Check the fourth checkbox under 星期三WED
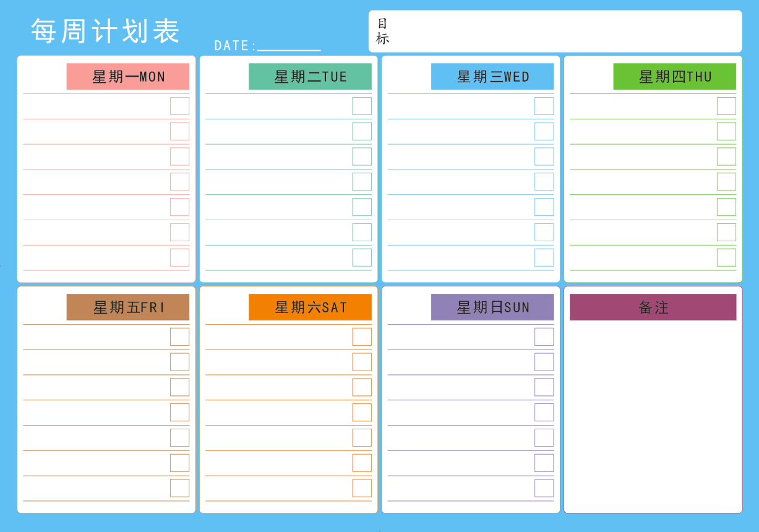 coord(544,182)
